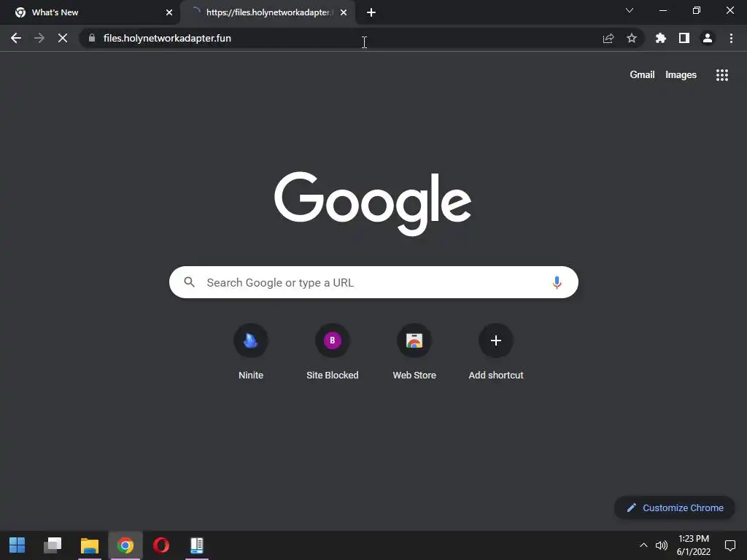Open the Gmail link
Screen dimensions: 747x560
642,75
